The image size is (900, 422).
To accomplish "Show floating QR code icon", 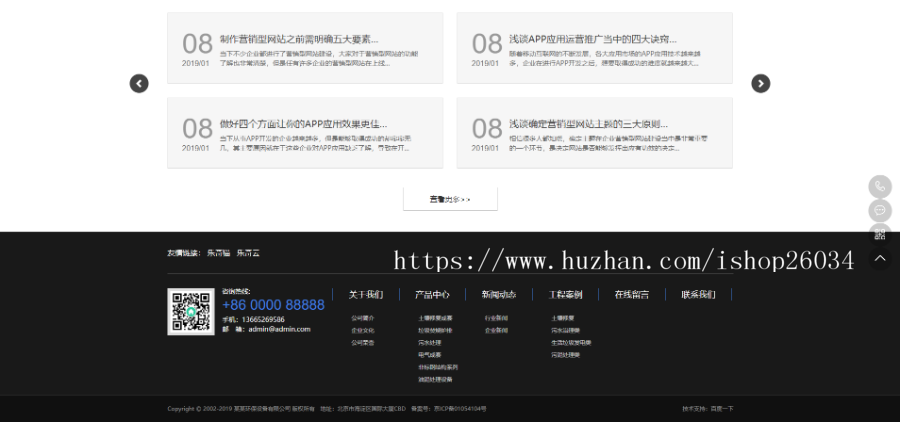I will (880, 234).
